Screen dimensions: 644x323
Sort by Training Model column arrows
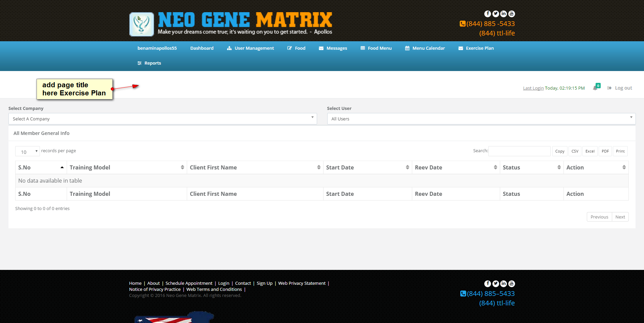(182, 167)
